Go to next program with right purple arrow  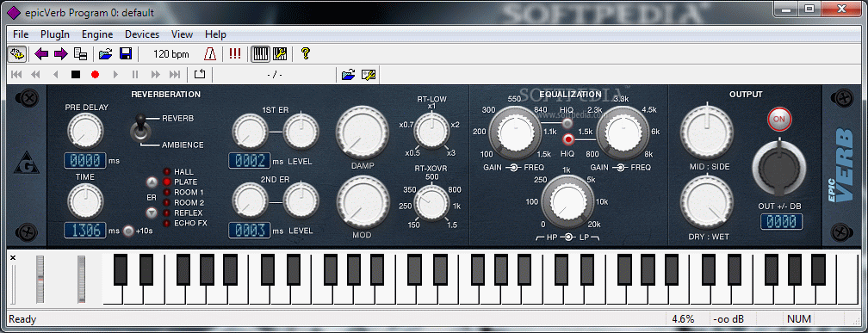(x=60, y=53)
